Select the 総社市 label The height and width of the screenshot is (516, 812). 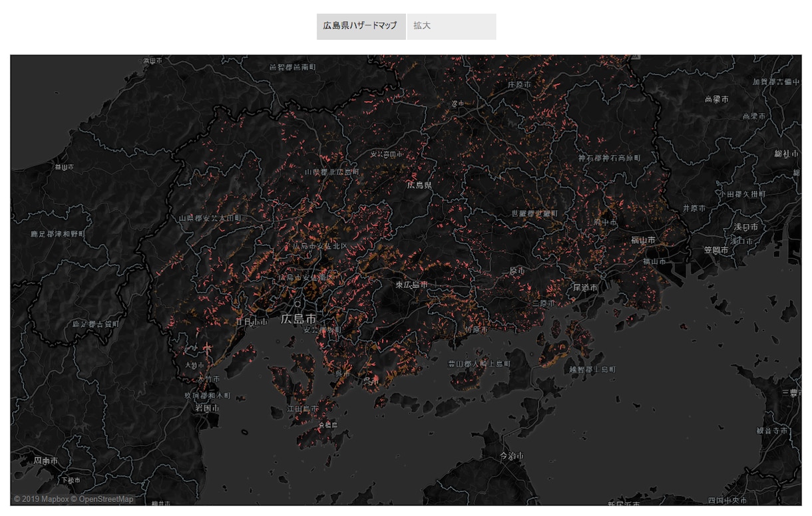pos(786,154)
